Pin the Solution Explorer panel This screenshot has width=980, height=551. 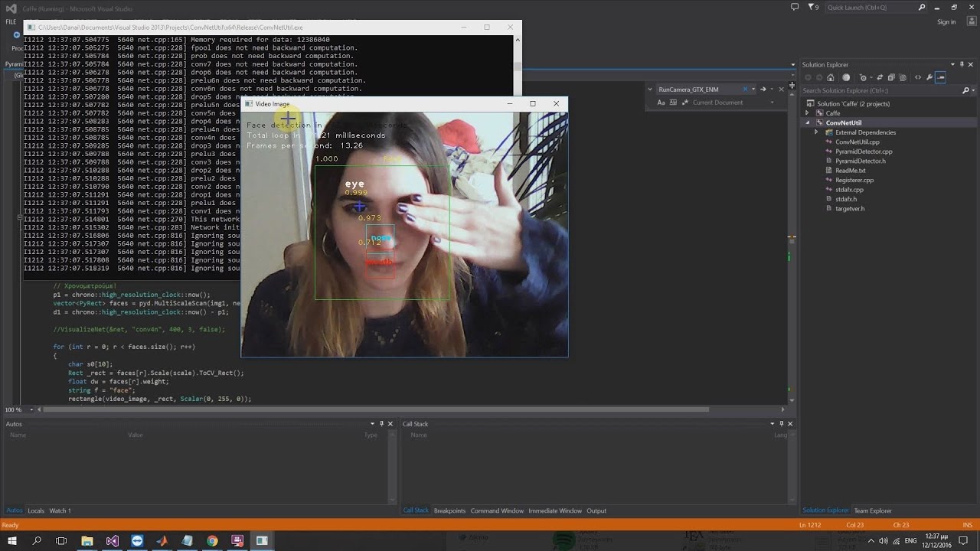(962, 64)
